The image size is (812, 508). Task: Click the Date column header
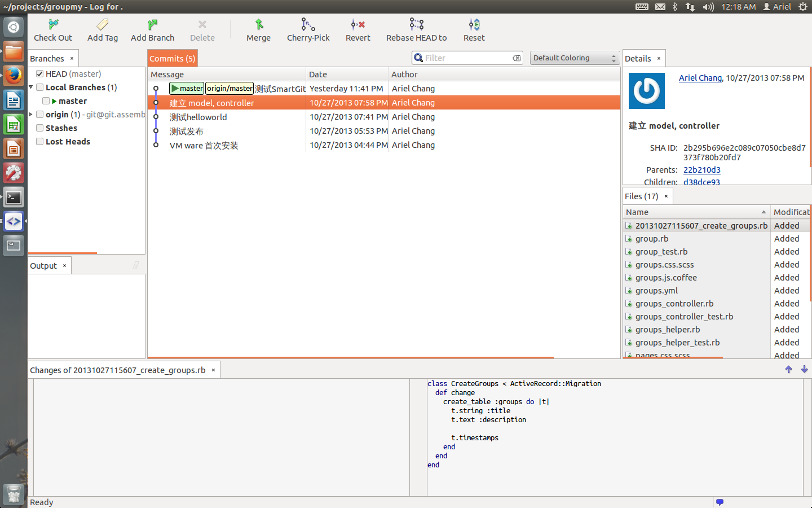[347, 75]
